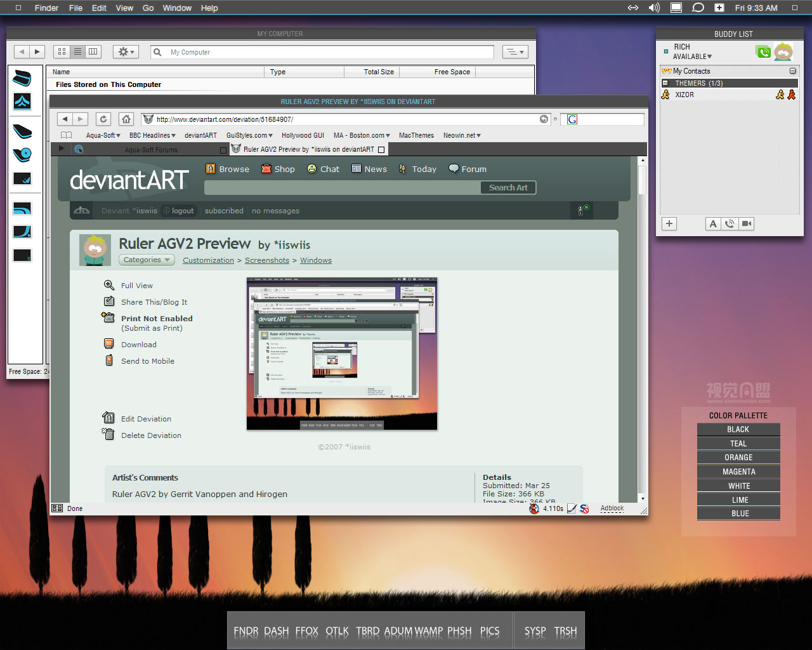812x650 pixels.
Task: Click the Name column header in My Computer
Action: pyautogui.click(x=155, y=72)
